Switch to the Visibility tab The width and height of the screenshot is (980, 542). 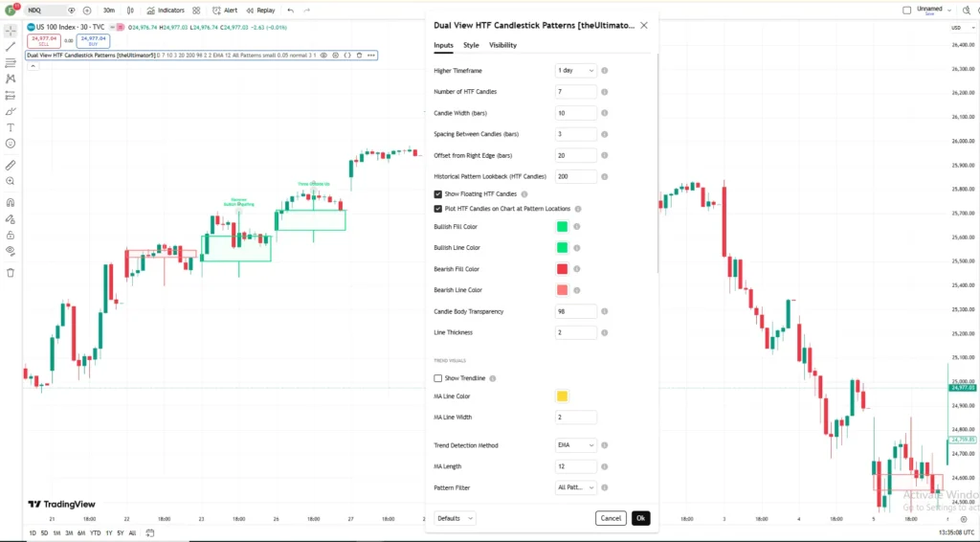tap(503, 45)
